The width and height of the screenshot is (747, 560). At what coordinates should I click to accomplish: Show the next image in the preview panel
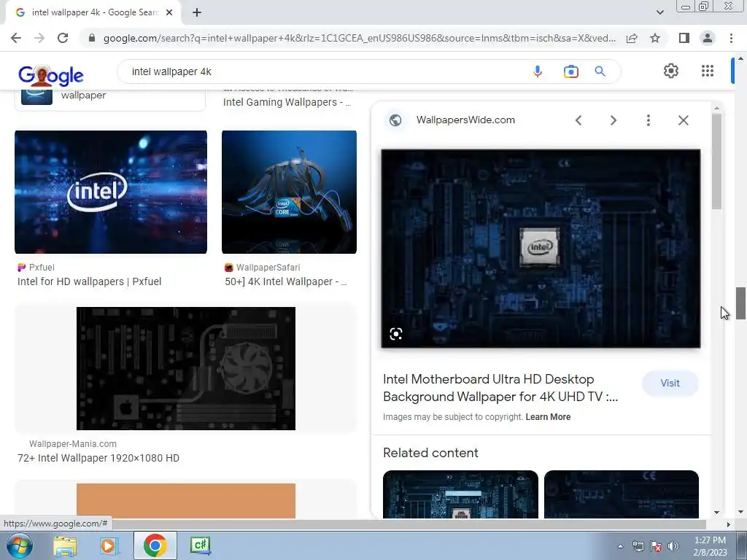point(613,120)
